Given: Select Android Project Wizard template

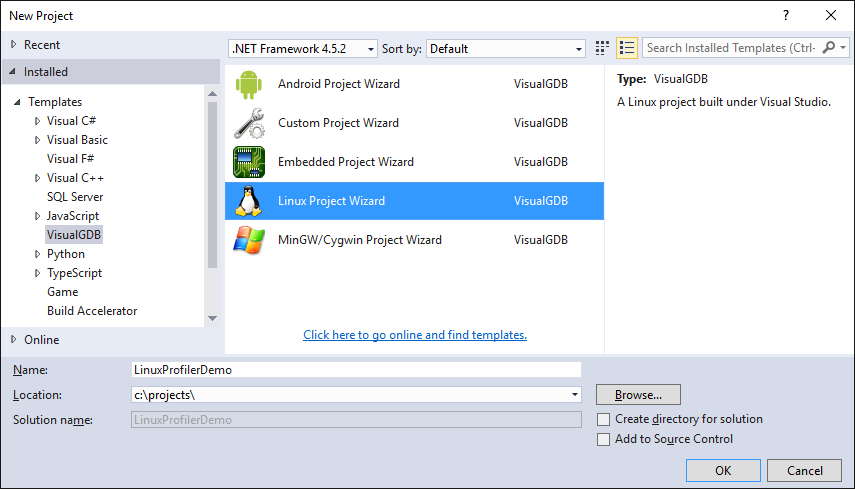Looking at the screenshot, I should [x=414, y=84].
